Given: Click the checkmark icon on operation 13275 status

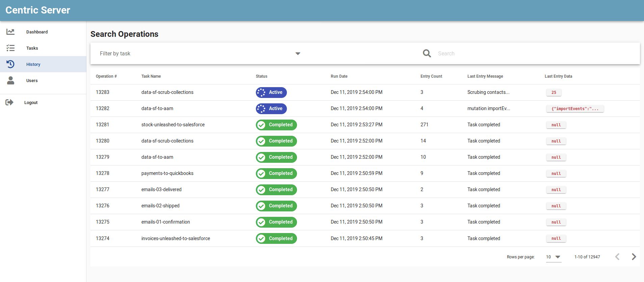Looking at the screenshot, I should coord(261,222).
